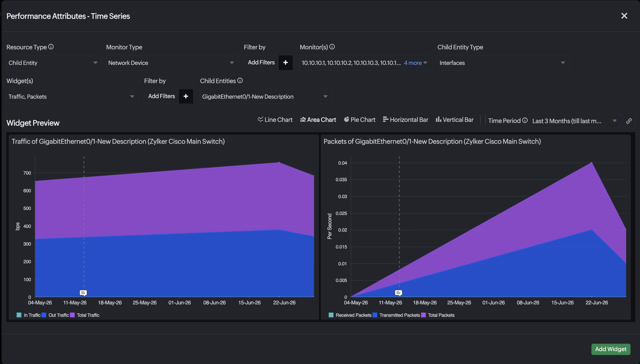
Task: Click the Child Entities info icon
Action: 240,80
